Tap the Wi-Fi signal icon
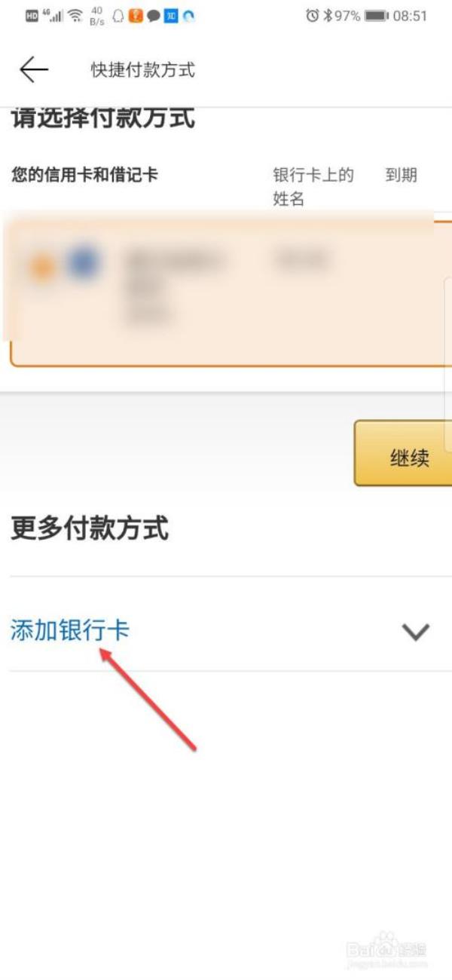The height and width of the screenshot is (980, 452). point(75,15)
